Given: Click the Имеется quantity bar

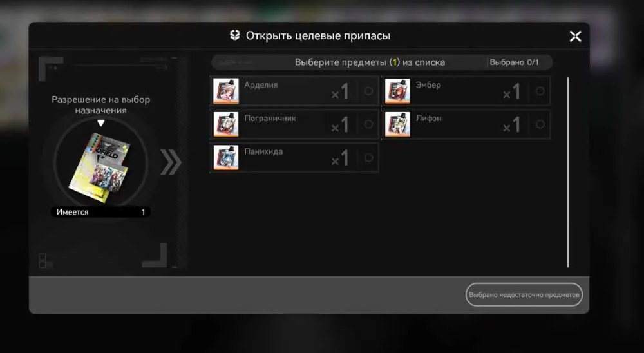Looking at the screenshot, I should click(x=100, y=212).
